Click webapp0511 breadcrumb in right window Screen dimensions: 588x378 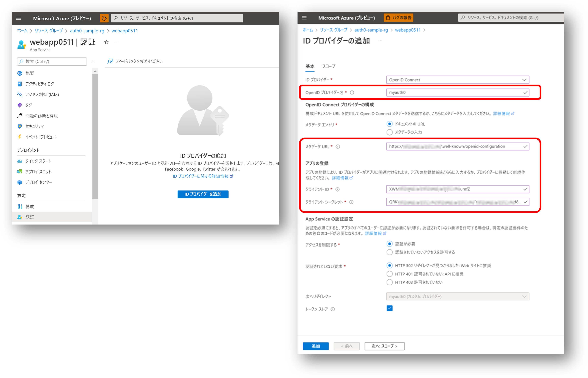tap(408, 30)
